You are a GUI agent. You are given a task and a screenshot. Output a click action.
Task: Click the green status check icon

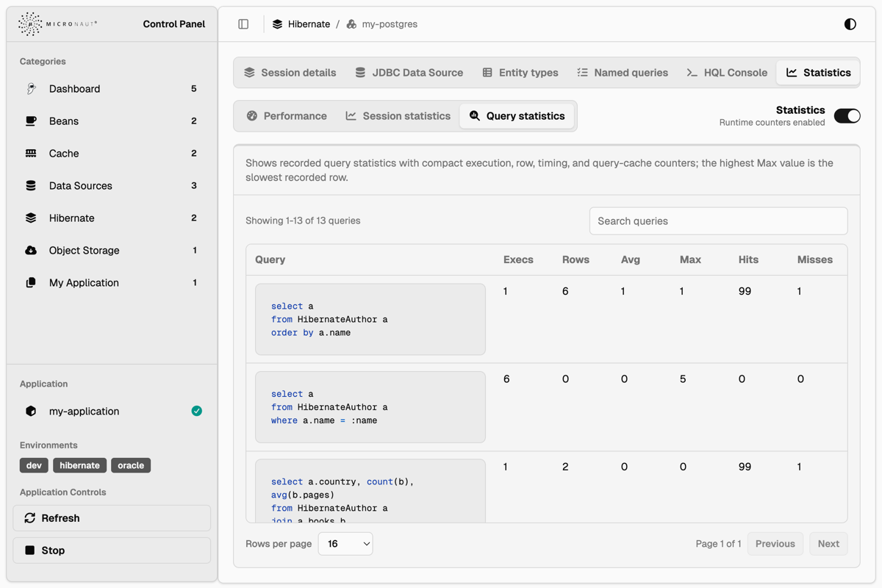point(197,411)
